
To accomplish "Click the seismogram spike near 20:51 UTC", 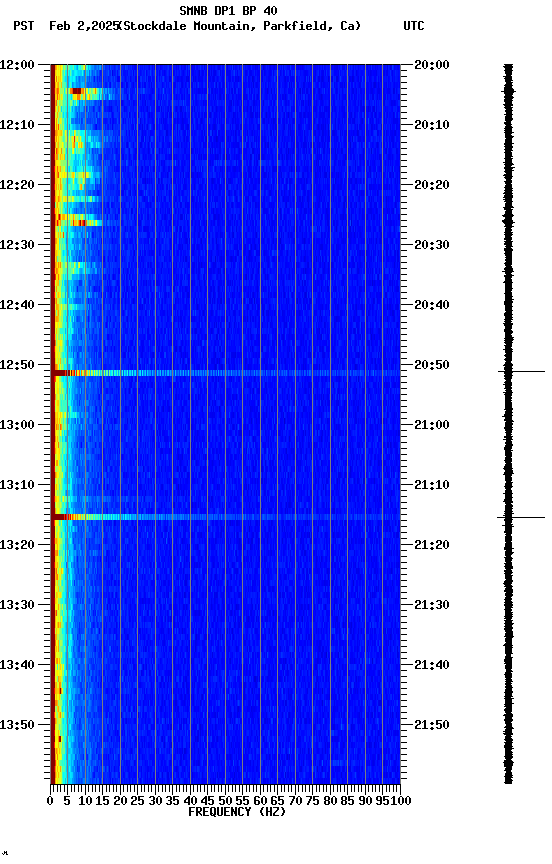I will [521, 372].
